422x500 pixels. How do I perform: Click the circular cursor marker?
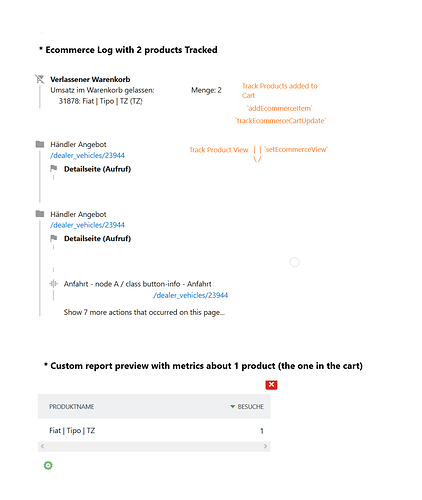(x=294, y=262)
